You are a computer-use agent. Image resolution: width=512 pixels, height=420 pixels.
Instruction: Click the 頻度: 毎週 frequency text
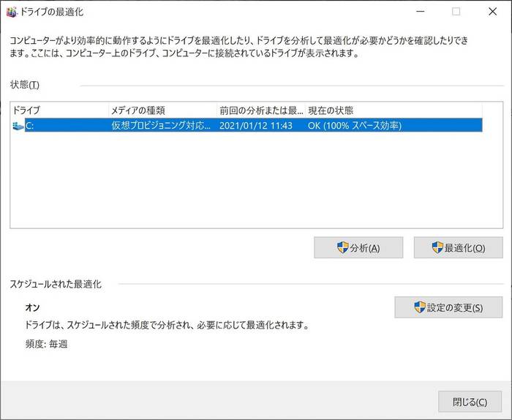coord(46,344)
